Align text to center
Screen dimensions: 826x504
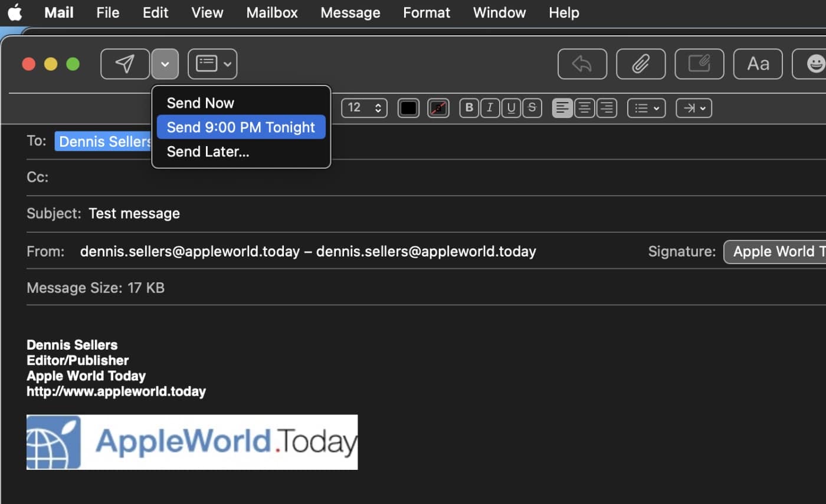[584, 108]
